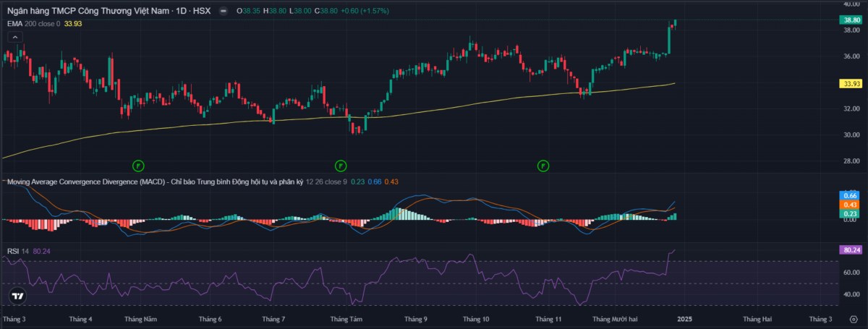
Task: Open the earnings marker near Tháng 11
Action: coord(543,166)
